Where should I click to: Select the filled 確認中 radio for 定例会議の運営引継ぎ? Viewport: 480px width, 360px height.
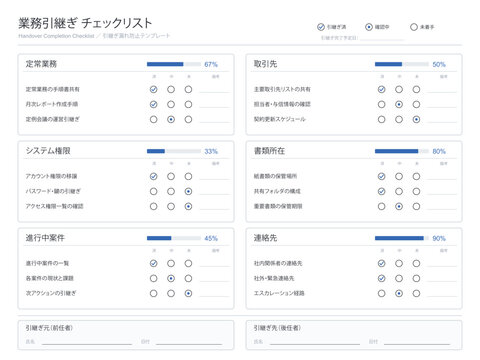[171, 119]
